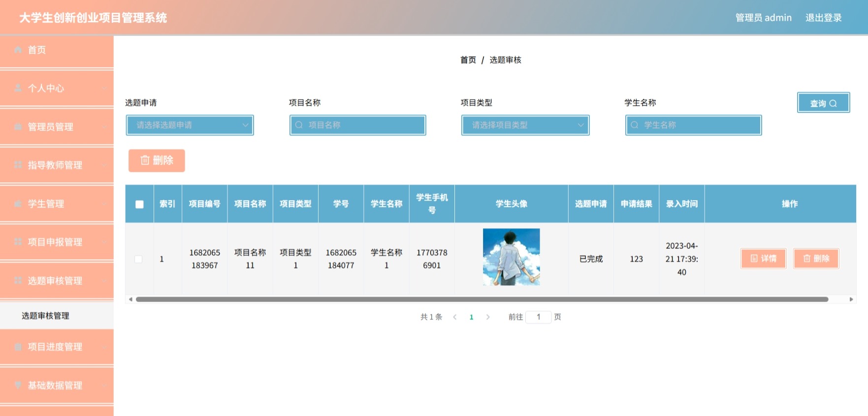Click the system title 大学生创新创业项目管理系统
868x416 pixels.
[x=93, y=18]
